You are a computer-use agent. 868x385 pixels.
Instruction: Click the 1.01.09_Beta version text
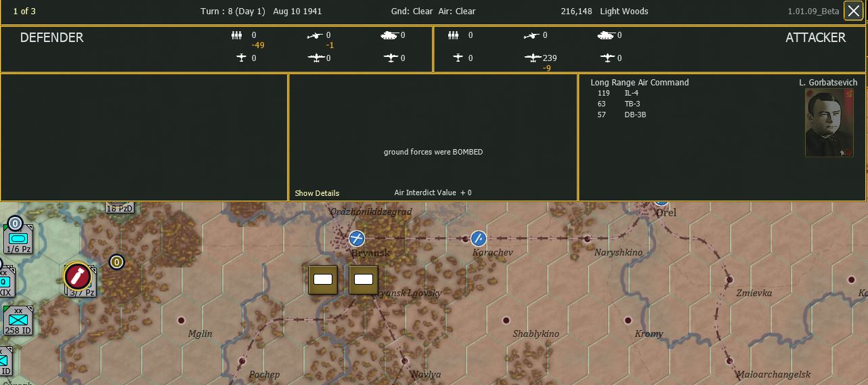[x=813, y=12]
